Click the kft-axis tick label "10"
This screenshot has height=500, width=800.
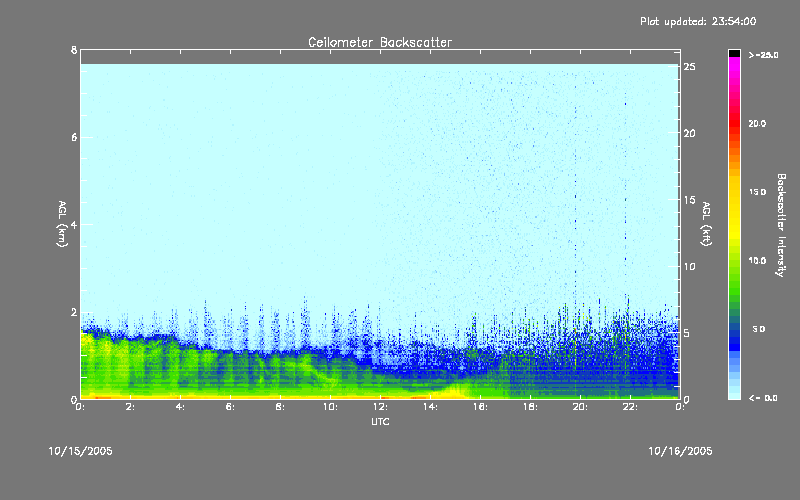coord(689,266)
